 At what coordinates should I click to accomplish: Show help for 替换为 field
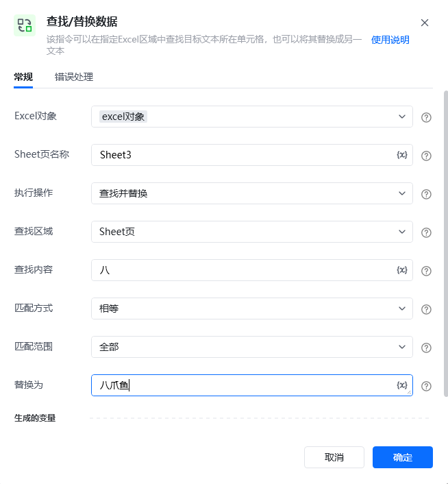[426, 386]
